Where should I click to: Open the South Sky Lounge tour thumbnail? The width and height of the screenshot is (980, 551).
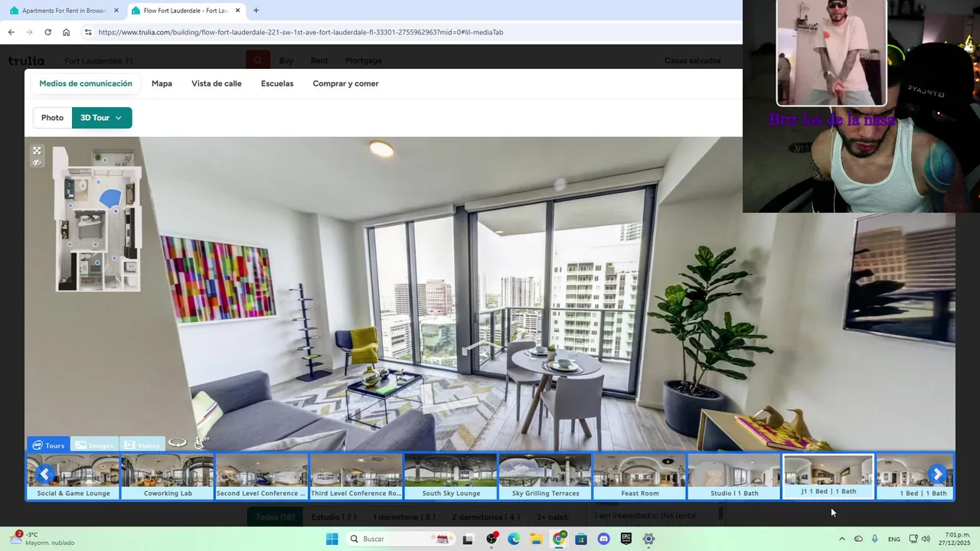pos(451,477)
